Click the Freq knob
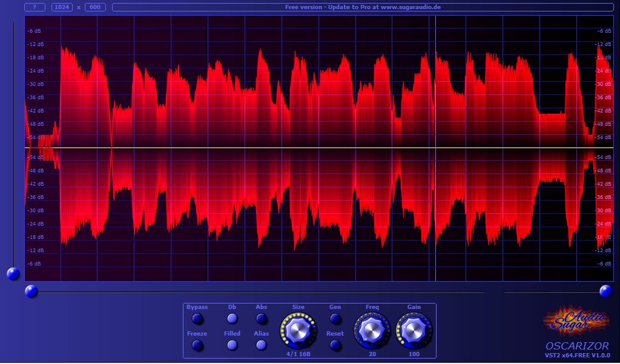 pyautogui.click(x=372, y=331)
